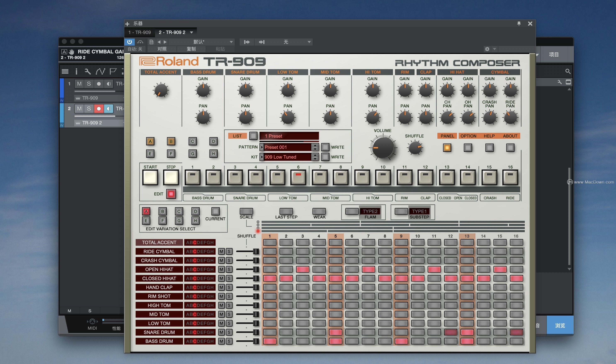Image resolution: width=616 pixels, height=364 pixels.
Task: Toggle the plugin power bypass button
Action: (129, 42)
